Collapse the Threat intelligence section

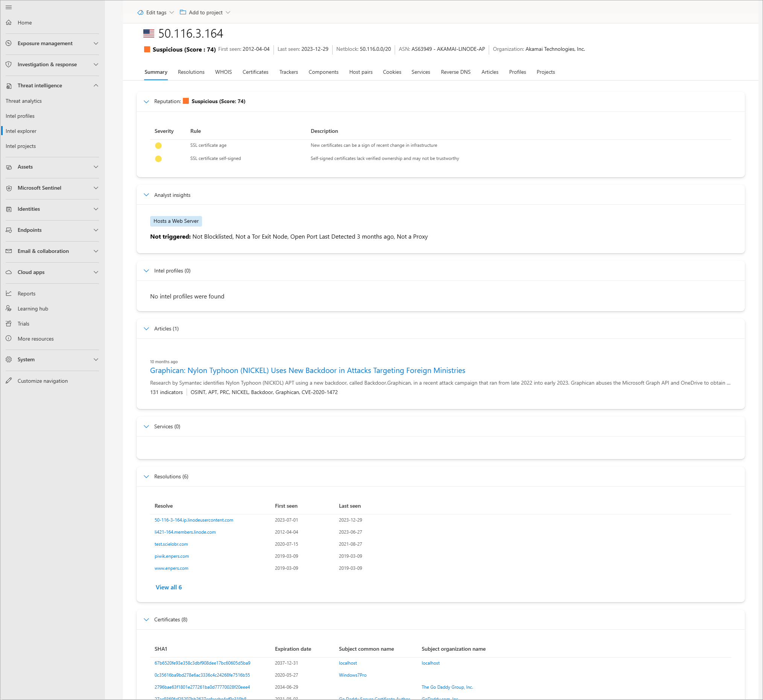[96, 85]
